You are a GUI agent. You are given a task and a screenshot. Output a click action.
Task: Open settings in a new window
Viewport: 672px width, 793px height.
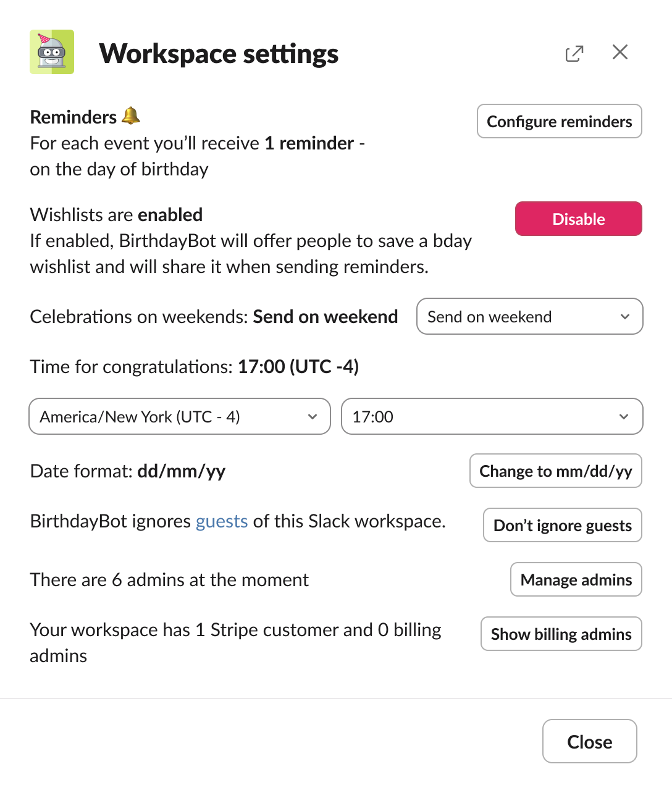coord(574,54)
